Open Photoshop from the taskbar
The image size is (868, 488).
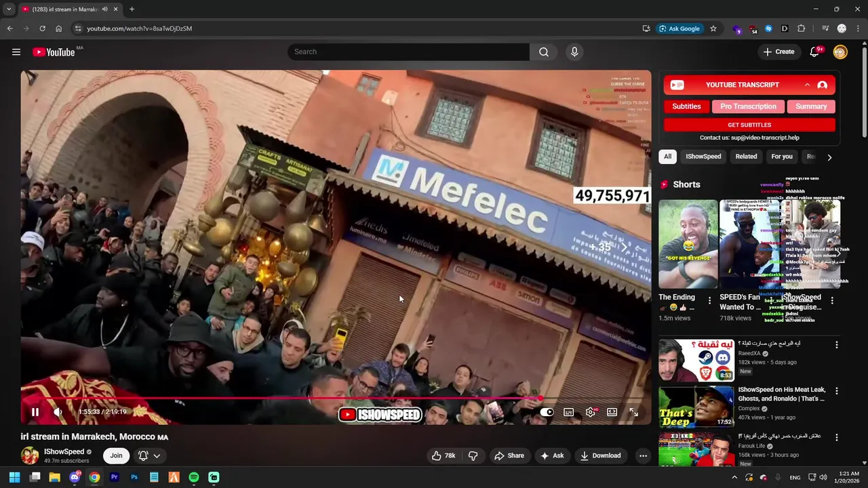(134, 477)
